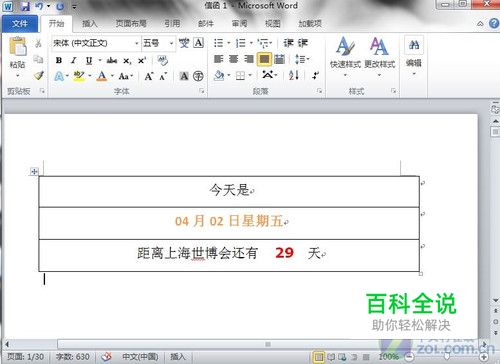Apply the text highlight color
This screenshot has height=364, width=500.
79,76
